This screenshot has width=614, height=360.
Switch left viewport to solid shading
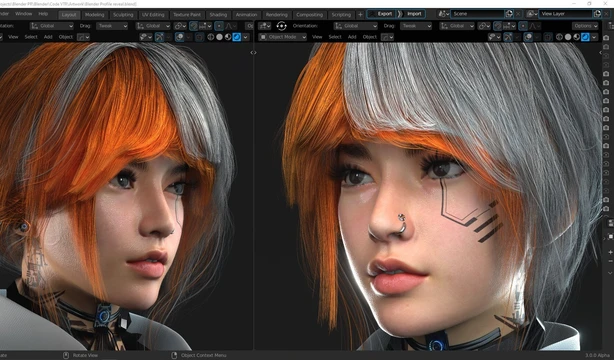pyautogui.click(x=219, y=37)
